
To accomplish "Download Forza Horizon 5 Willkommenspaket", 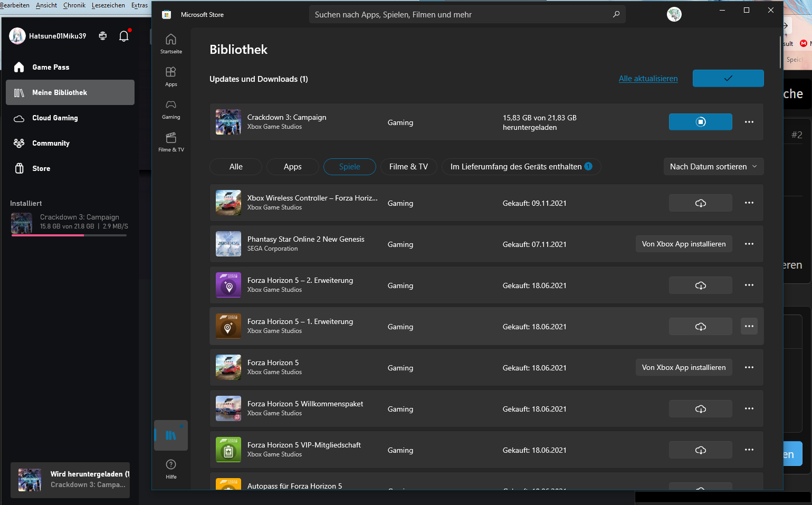I will click(700, 409).
